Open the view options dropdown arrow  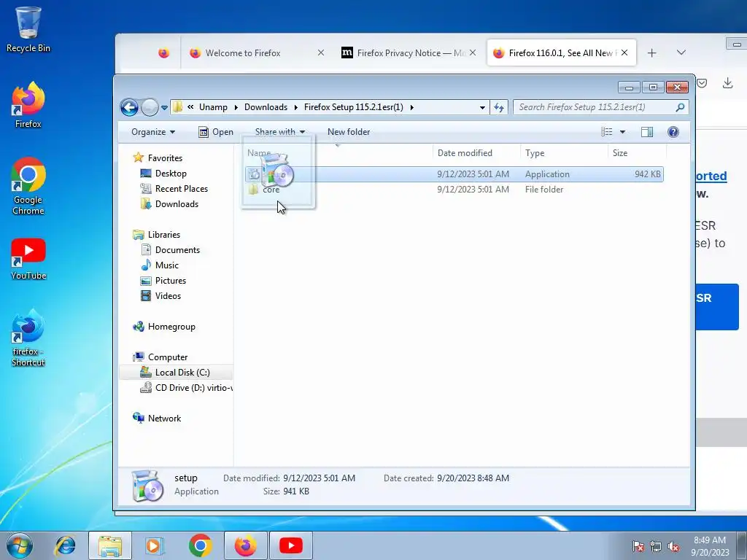[x=622, y=132]
